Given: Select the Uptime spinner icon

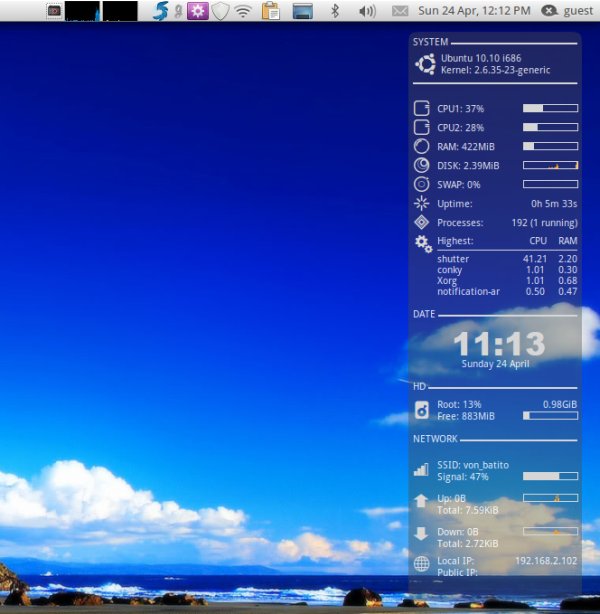Looking at the screenshot, I should pyautogui.click(x=422, y=203).
